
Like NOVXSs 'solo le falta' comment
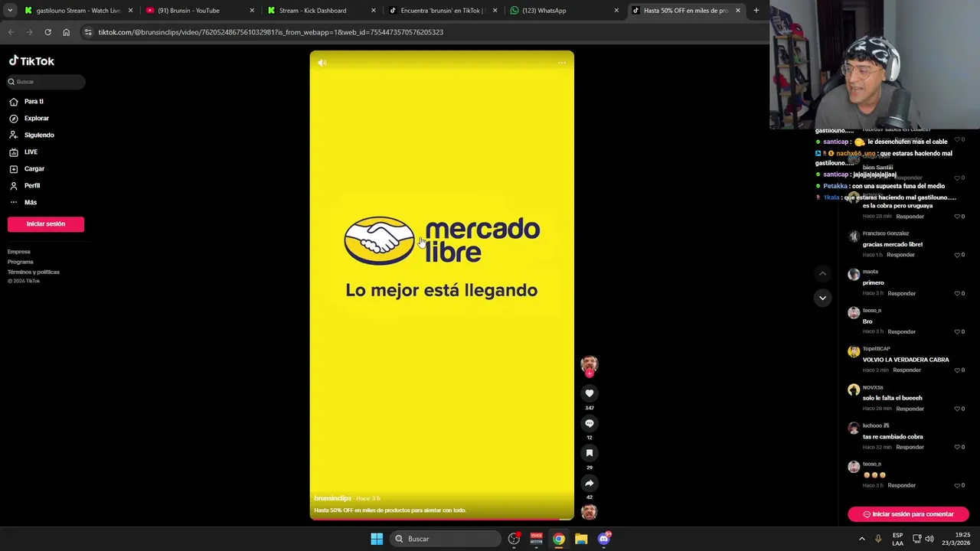[x=957, y=409]
